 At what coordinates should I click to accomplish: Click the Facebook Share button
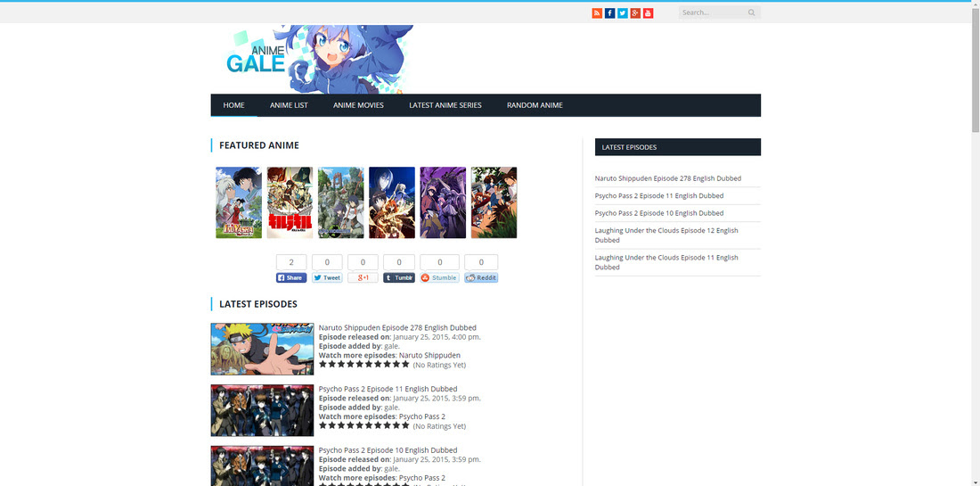(x=291, y=277)
